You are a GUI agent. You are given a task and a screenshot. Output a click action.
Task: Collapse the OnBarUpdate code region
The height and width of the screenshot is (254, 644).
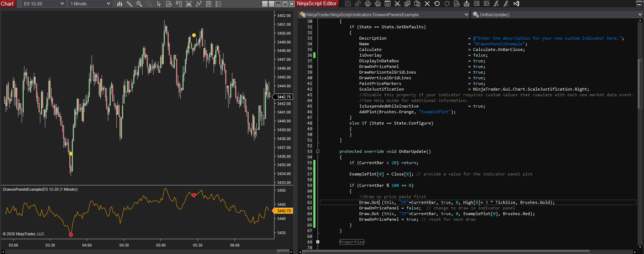(318, 151)
